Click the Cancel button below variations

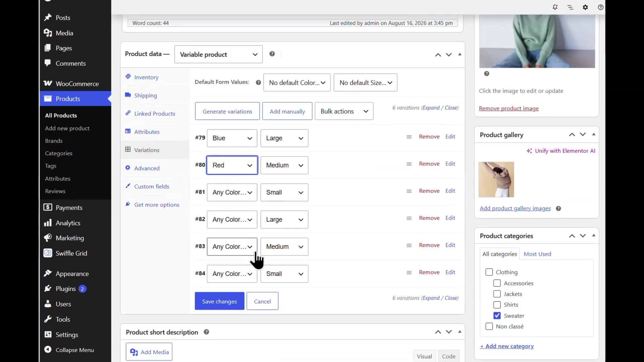pyautogui.click(x=262, y=301)
